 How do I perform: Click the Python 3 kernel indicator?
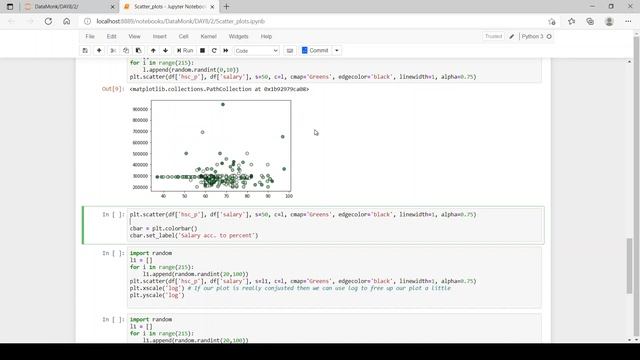tap(532, 36)
